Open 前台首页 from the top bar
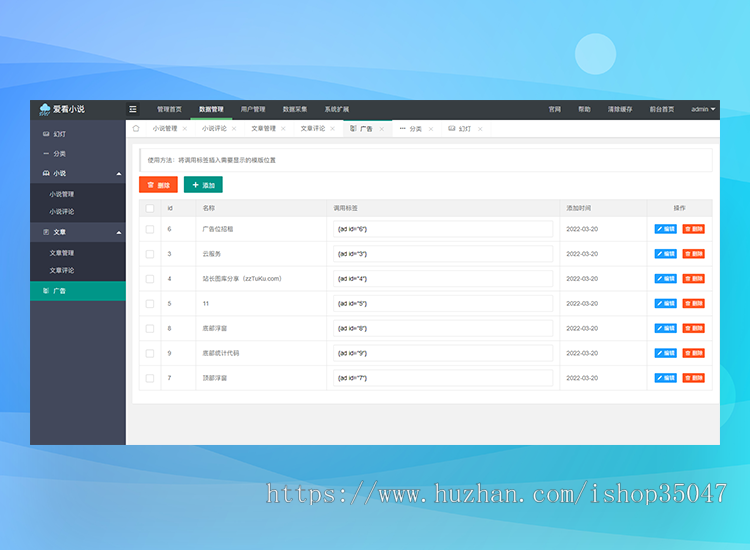Viewport: 750px width, 550px height. 662,110
